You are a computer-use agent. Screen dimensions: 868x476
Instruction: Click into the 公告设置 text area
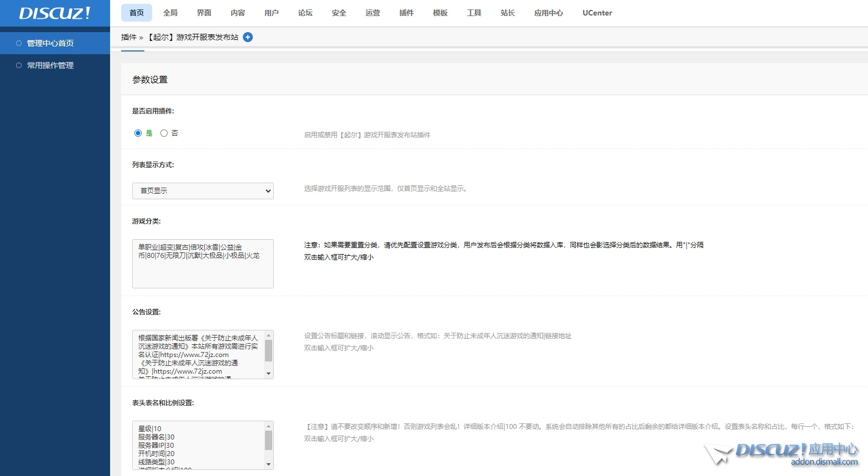tap(199, 355)
